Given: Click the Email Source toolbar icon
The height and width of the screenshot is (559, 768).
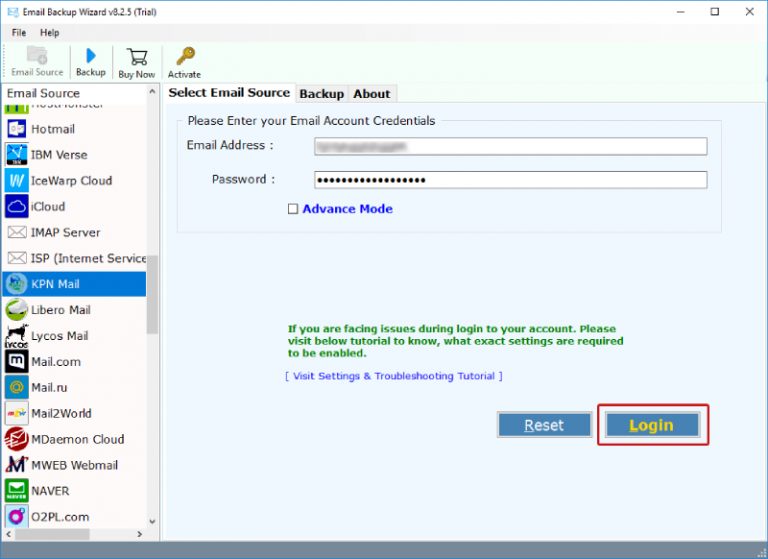Looking at the screenshot, I should [37, 55].
